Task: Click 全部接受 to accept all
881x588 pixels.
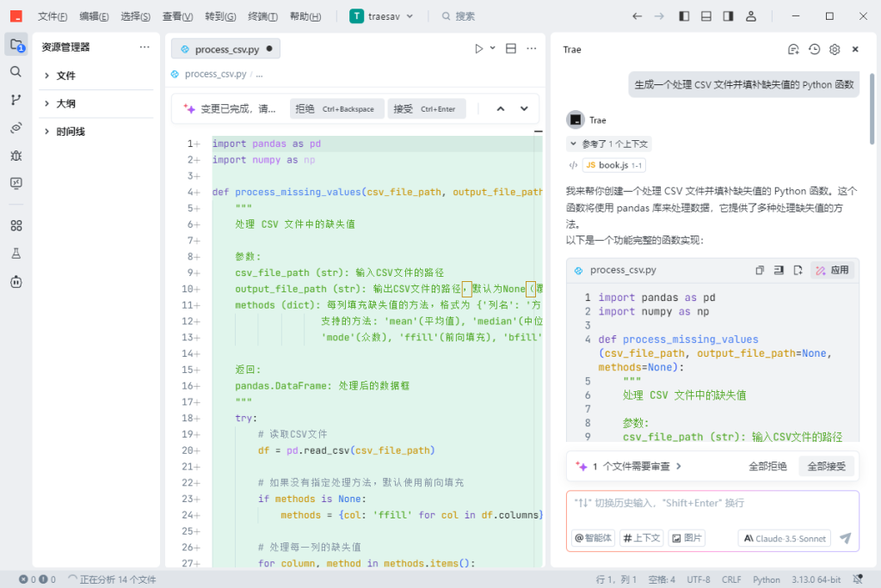Action: (x=826, y=466)
